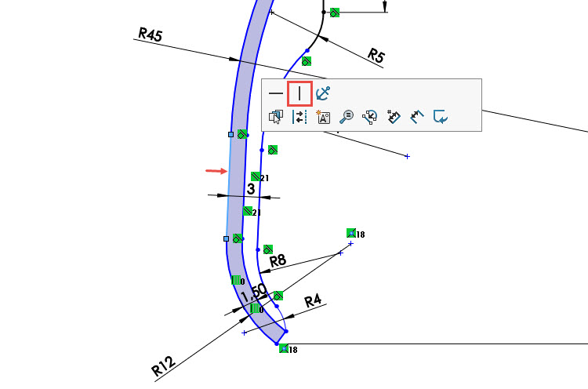Viewport: 588px width, 389px height.
Task: Select the 3 width dimension text
Action: 251,188
